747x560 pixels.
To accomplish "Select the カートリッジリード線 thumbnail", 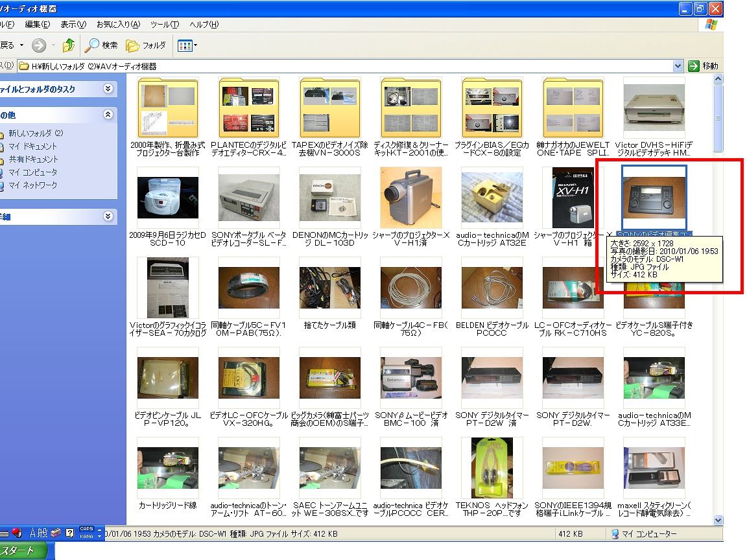I will click(168, 467).
